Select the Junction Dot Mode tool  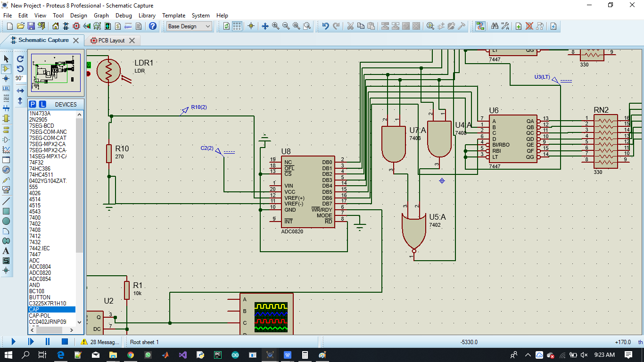point(6,79)
